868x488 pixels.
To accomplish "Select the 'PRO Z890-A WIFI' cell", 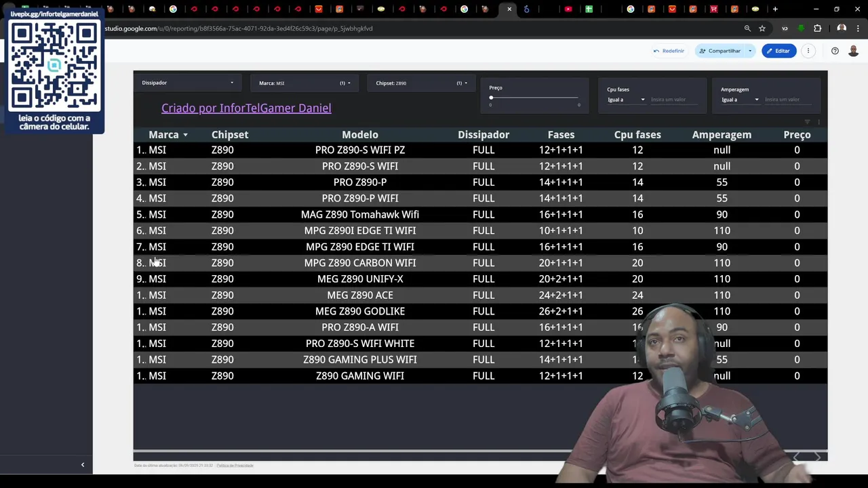I will [x=360, y=327].
